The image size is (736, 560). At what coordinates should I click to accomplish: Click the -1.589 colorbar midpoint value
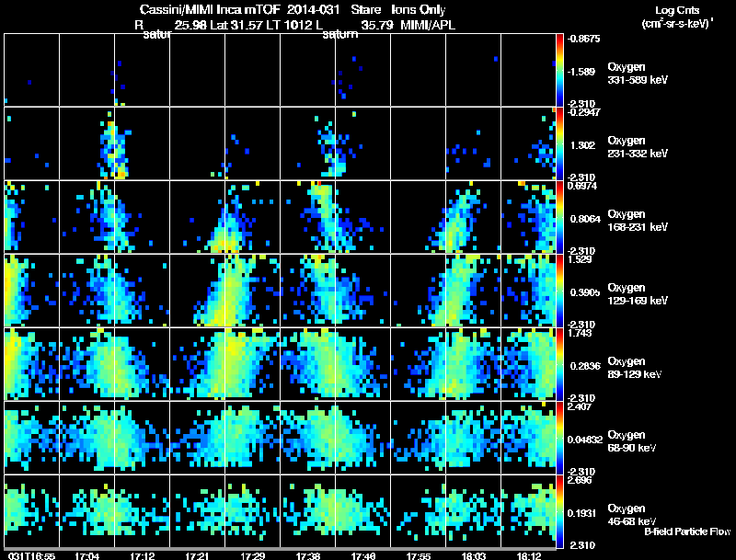581,72
